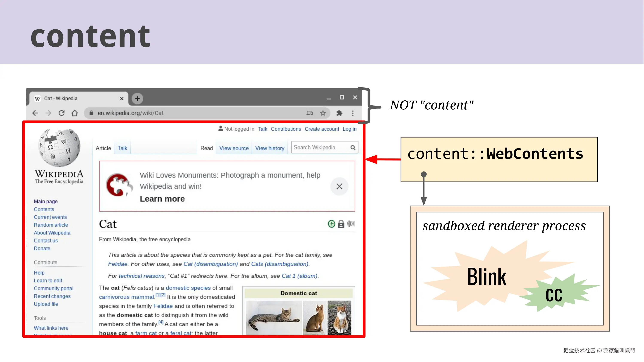Dismiss the Wiki Loves Monuments banner
The image size is (644, 362).
[339, 186]
